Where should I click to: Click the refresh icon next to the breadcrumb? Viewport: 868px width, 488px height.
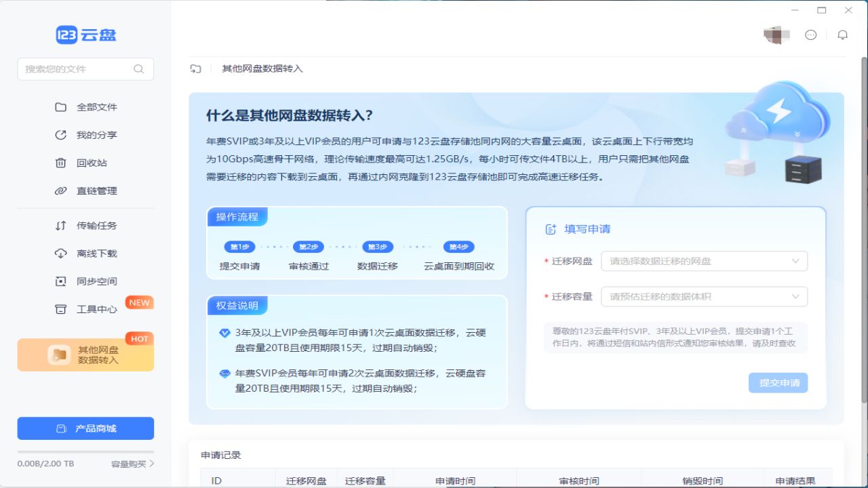tap(196, 68)
